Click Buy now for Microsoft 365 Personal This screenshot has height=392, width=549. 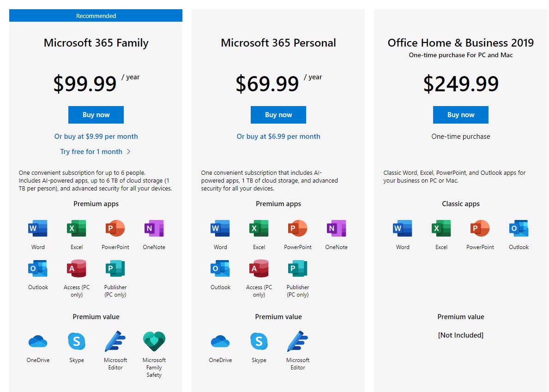click(x=278, y=115)
